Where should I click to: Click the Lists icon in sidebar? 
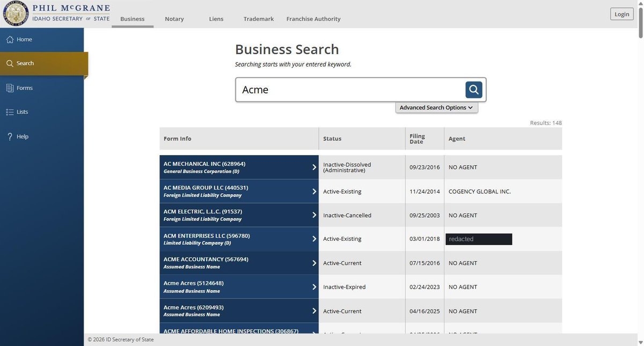pos(10,112)
